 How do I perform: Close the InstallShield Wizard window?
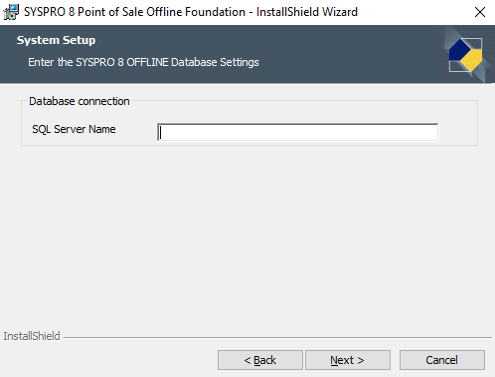pyautogui.click(x=480, y=12)
